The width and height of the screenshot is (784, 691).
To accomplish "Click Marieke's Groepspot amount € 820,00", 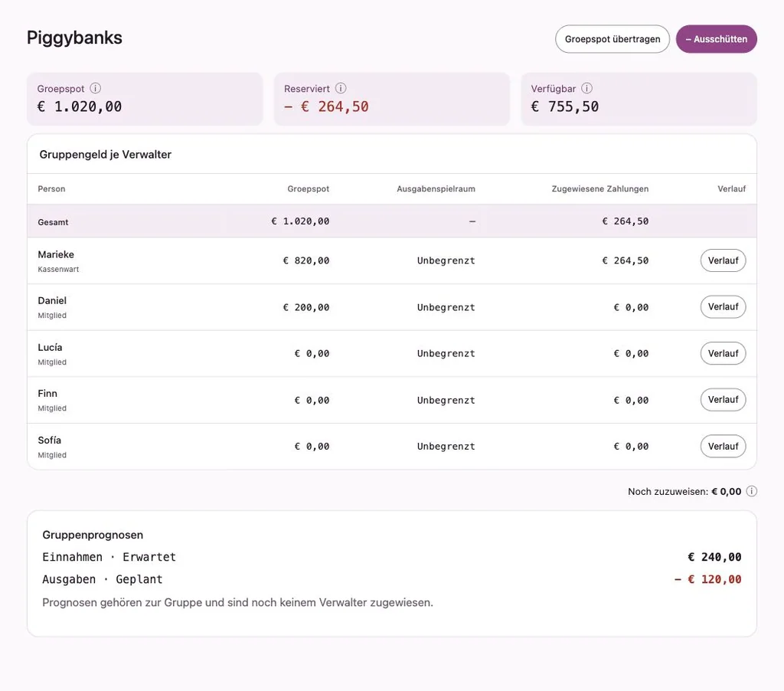I will (x=306, y=260).
